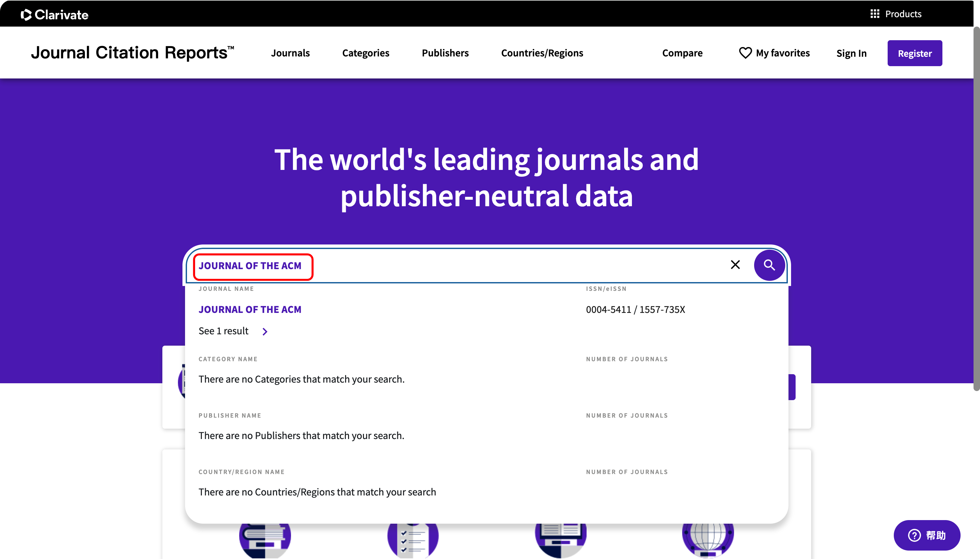Clear search text with X icon
The width and height of the screenshot is (980, 559).
735,265
